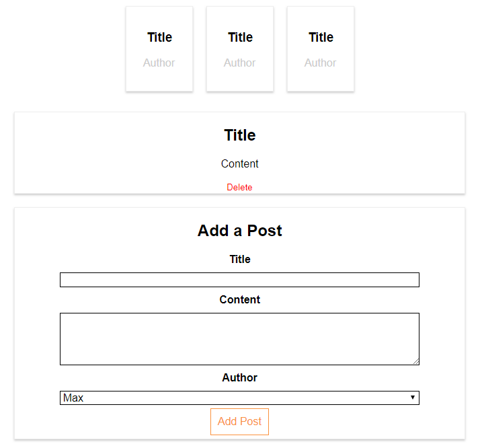Click the Author text in the left card

[159, 63]
